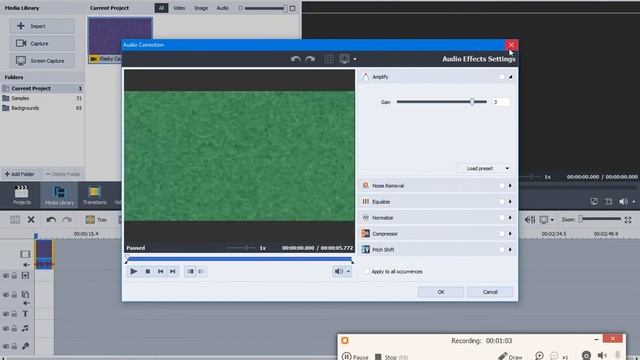Stop playback in Audio Correction dialog
The height and width of the screenshot is (360, 640).
pos(148,271)
